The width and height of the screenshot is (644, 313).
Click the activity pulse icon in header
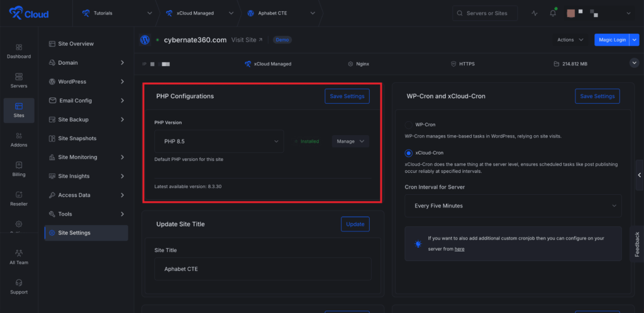coord(535,13)
